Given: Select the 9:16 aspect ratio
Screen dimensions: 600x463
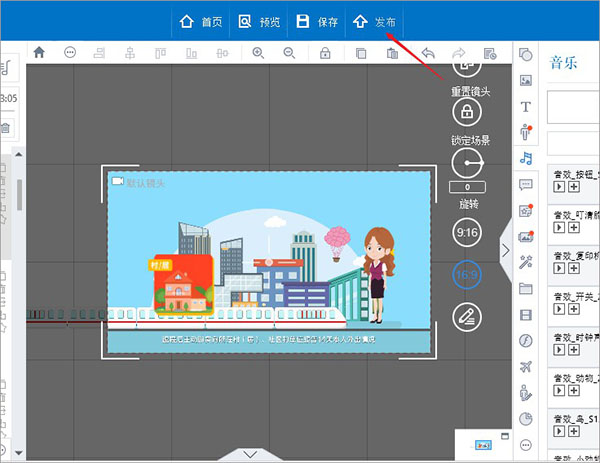Looking at the screenshot, I should coord(467,232).
